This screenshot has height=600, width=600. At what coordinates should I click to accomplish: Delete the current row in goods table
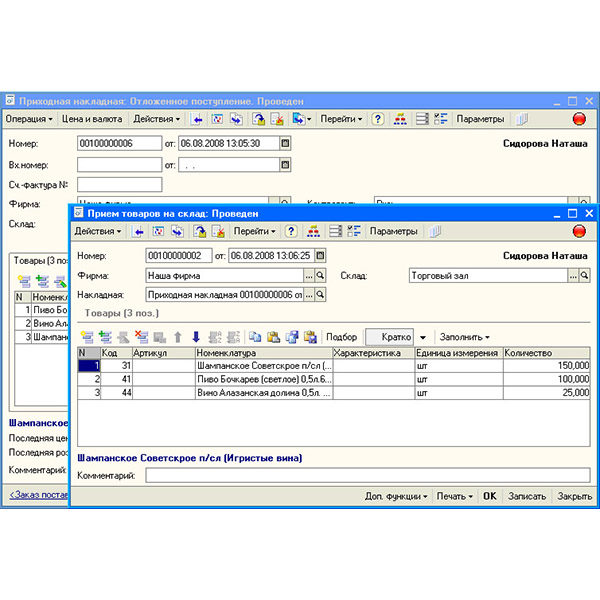click(142, 337)
